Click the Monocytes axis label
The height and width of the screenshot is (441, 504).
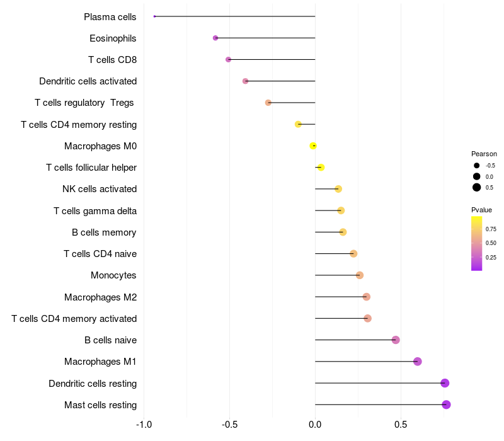113,275
